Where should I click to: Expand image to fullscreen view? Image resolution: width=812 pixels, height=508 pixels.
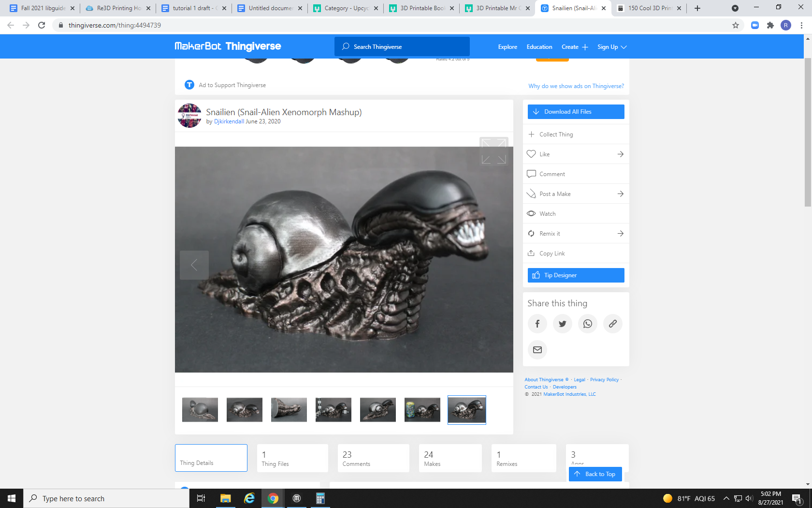pyautogui.click(x=493, y=151)
